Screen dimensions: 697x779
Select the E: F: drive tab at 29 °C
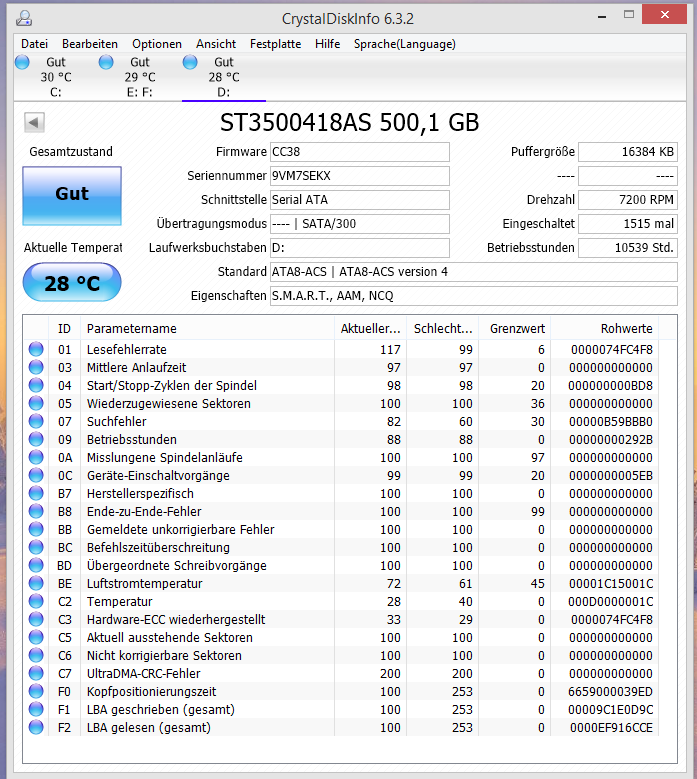click(140, 77)
